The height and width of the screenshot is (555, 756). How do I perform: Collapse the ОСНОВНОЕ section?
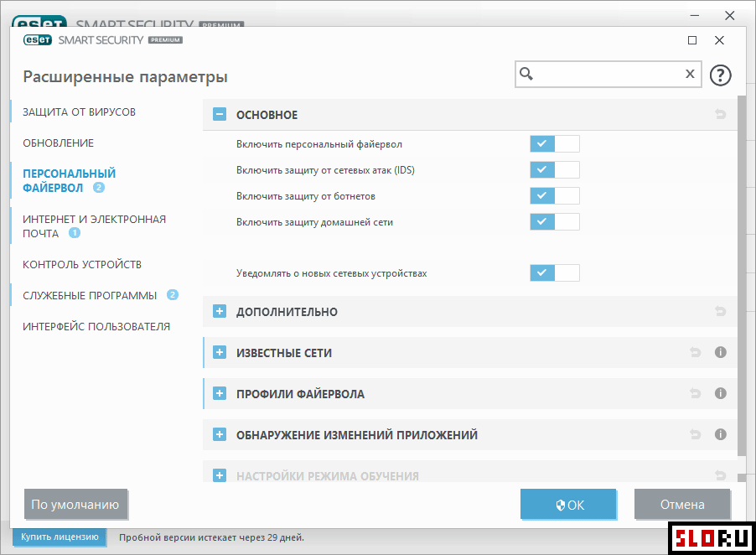220,114
